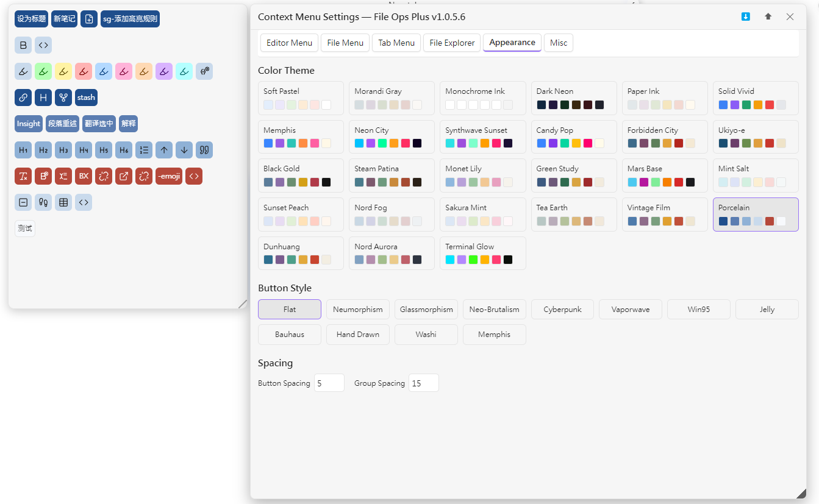The width and height of the screenshot is (819, 504).
Task: Apply bold with the B icon
Action: (23, 45)
